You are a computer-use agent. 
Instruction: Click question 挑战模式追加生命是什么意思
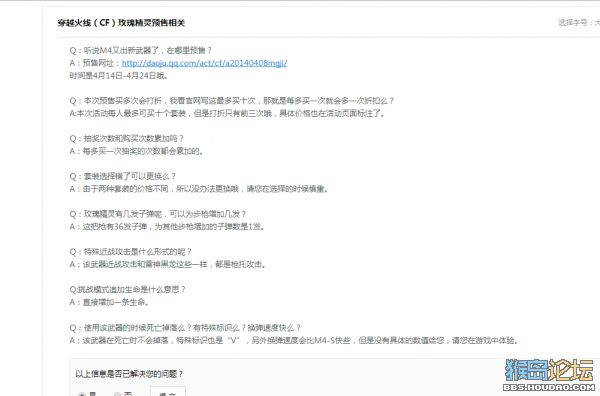[x=127, y=290]
